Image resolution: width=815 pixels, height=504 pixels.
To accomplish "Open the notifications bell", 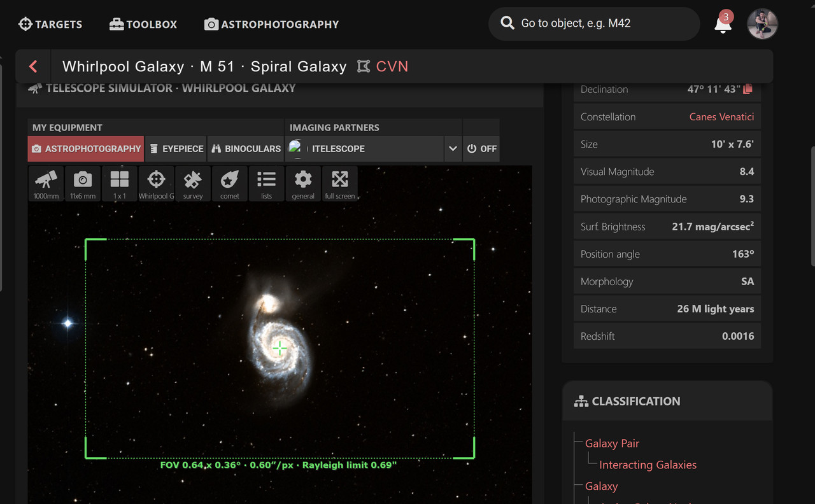I will (x=723, y=24).
